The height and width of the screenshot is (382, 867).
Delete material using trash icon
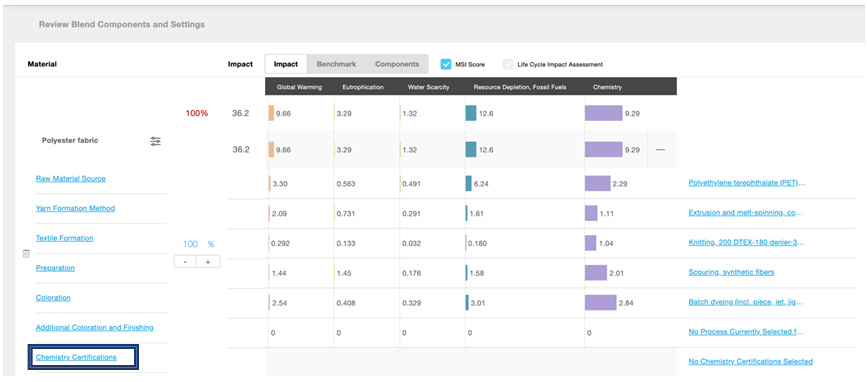click(x=25, y=254)
